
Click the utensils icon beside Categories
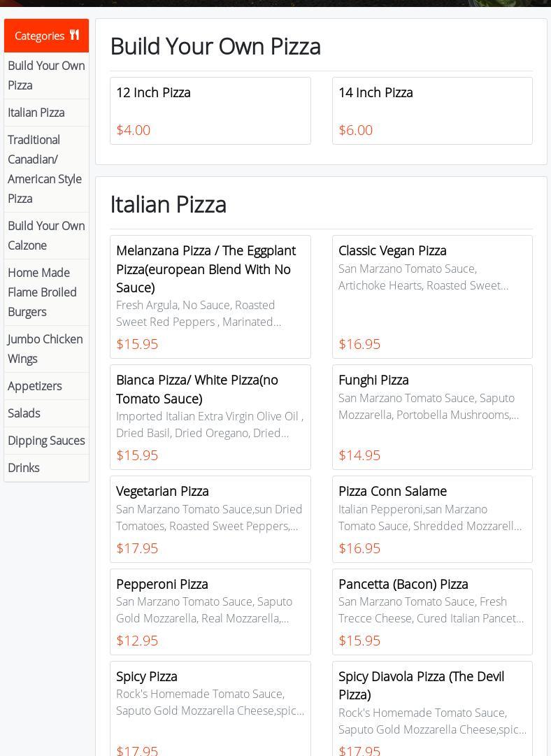(x=74, y=35)
